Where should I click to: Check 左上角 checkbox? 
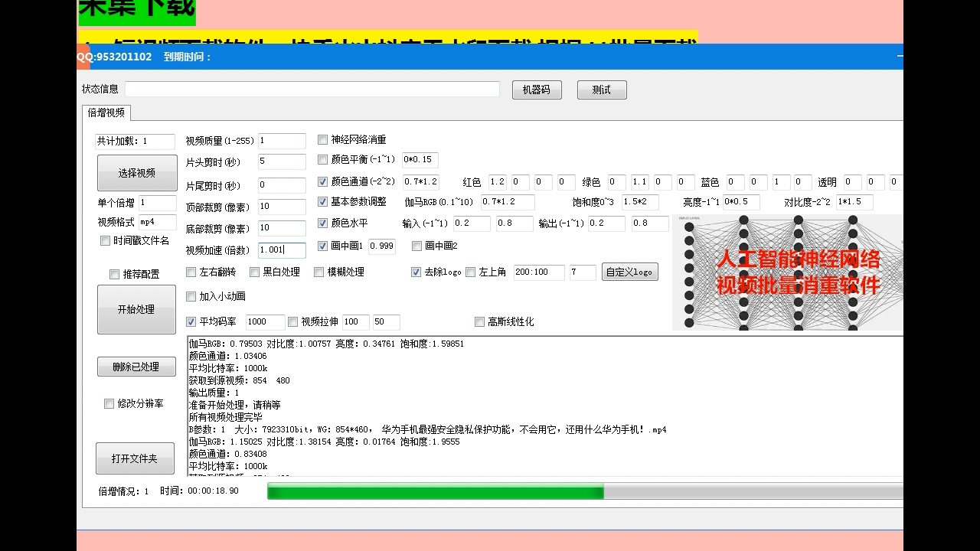(x=471, y=272)
